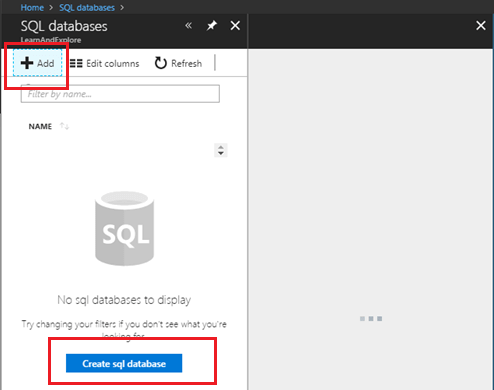
Task: Click the gray SQL cylinder icon
Action: coord(124,228)
